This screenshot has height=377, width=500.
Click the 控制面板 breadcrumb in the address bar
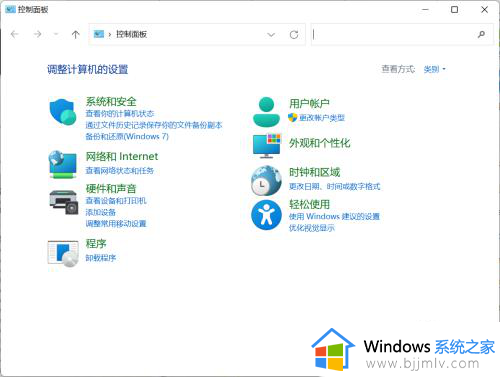pos(131,34)
